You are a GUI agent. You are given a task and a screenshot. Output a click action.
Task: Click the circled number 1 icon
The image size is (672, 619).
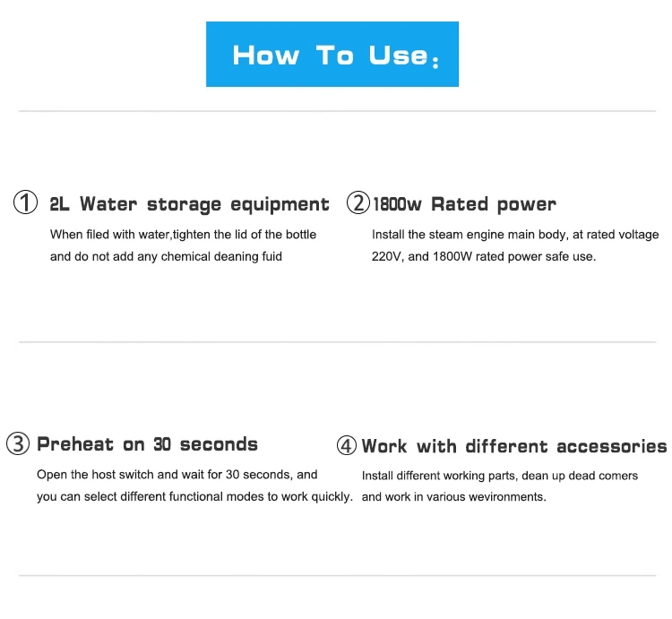coord(25,203)
